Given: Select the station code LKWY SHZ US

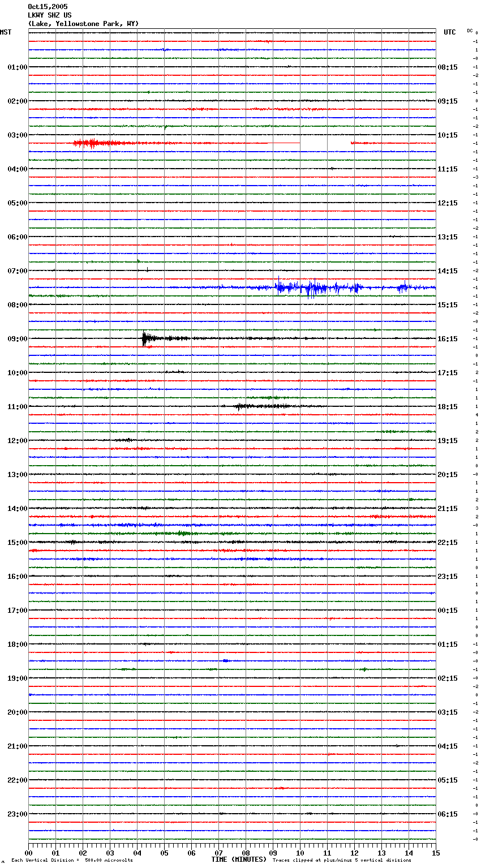Looking at the screenshot, I should click(x=50, y=15).
